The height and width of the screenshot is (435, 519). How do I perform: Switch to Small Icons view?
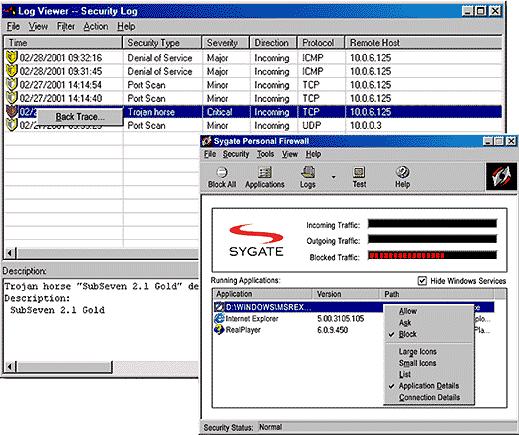[417, 363]
